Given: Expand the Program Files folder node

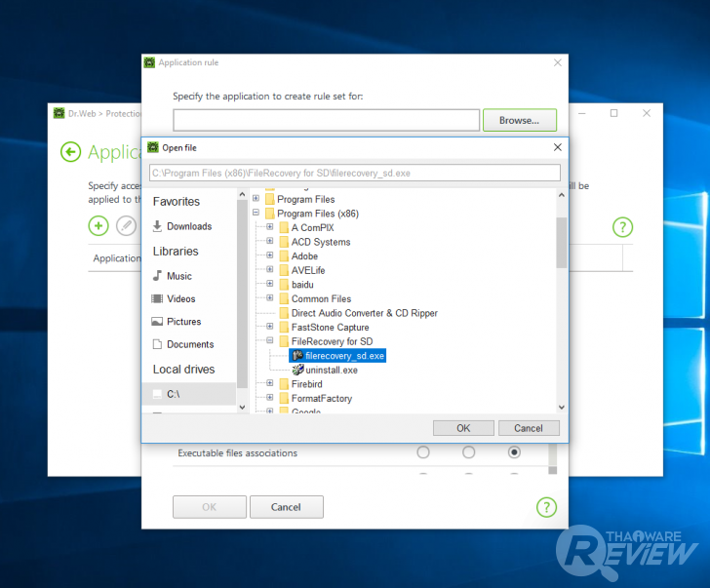Looking at the screenshot, I should point(256,198).
